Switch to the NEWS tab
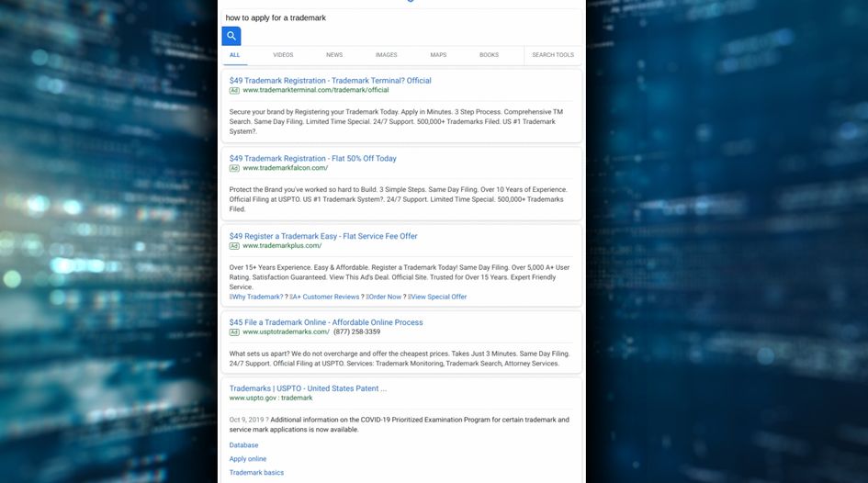 (x=334, y=55)
